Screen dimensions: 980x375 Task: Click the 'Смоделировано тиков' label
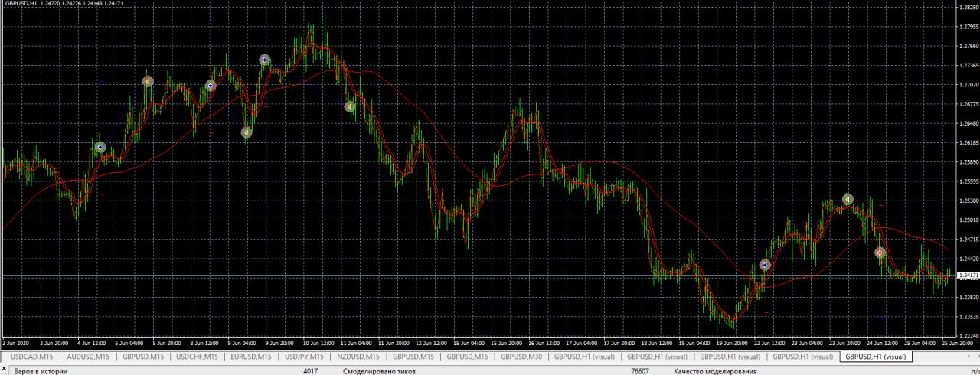coord(378,371)
